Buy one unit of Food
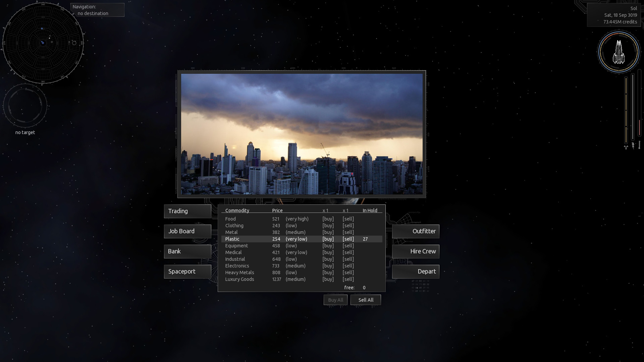 point(328,219)
